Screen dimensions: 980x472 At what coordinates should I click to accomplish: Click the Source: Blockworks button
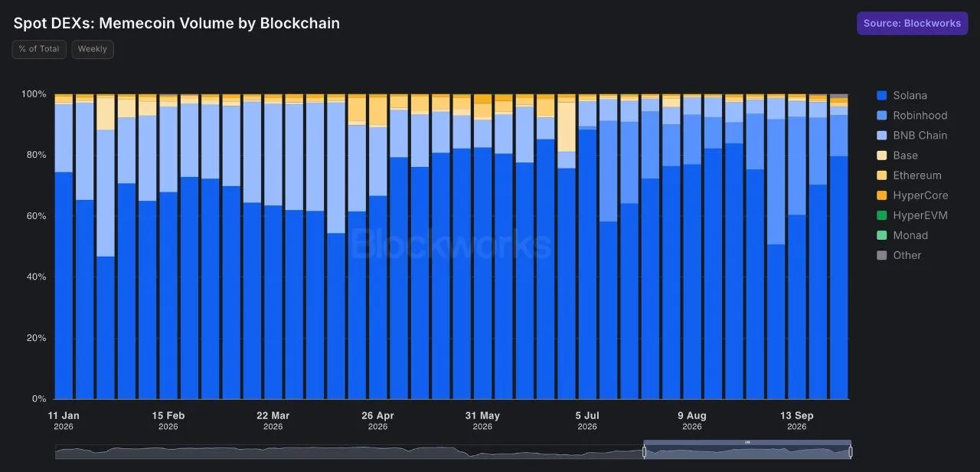(912, 23)
